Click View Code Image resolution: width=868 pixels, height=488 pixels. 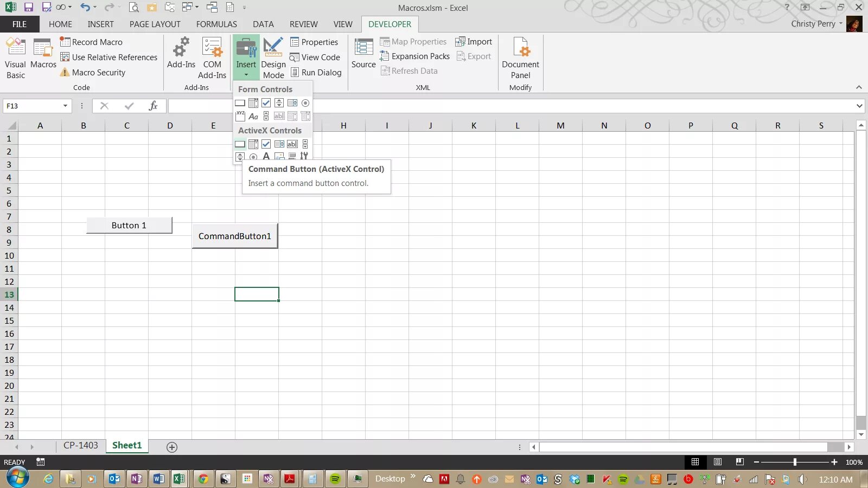315,57
